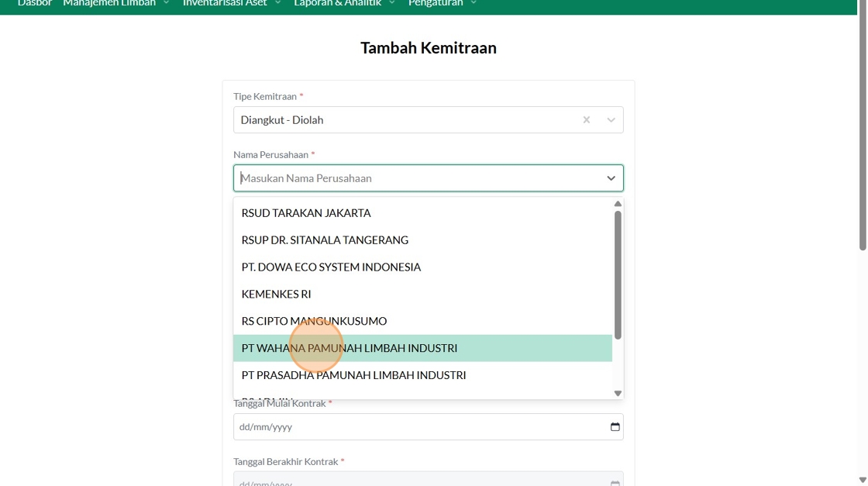Image resolution: width=868 pixels, height=486 pixels.
Task: Expand the Pengaturan chevron
Action: click(x=474, y=3)
